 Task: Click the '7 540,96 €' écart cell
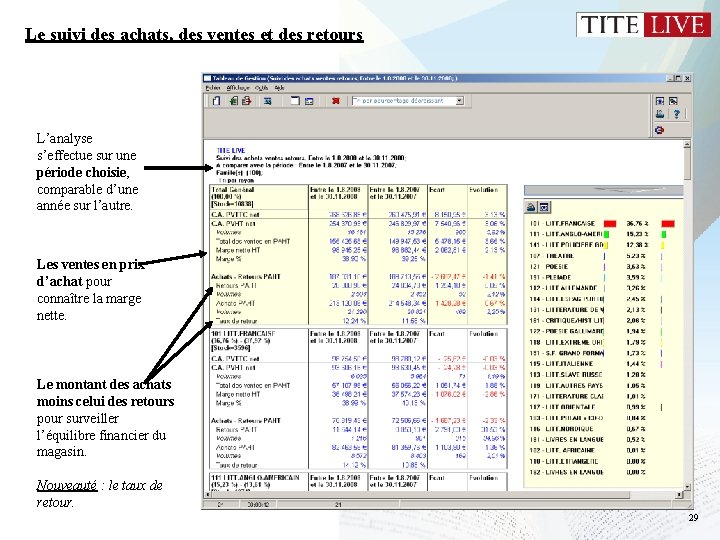450,224
